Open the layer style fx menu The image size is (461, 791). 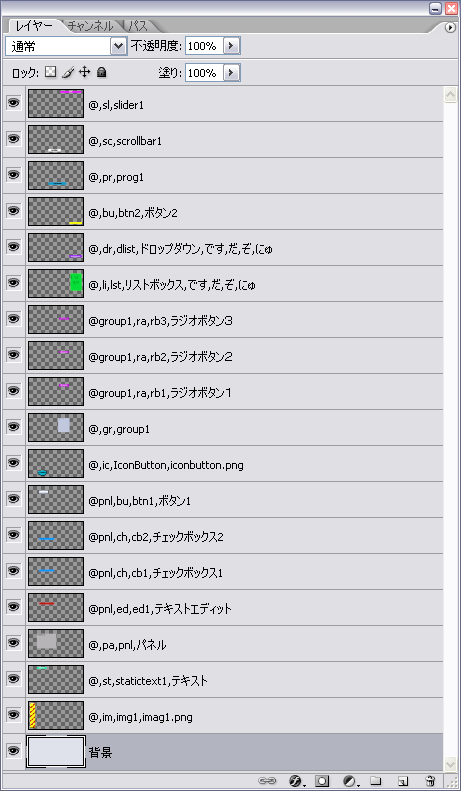click(x=296, y=780)
